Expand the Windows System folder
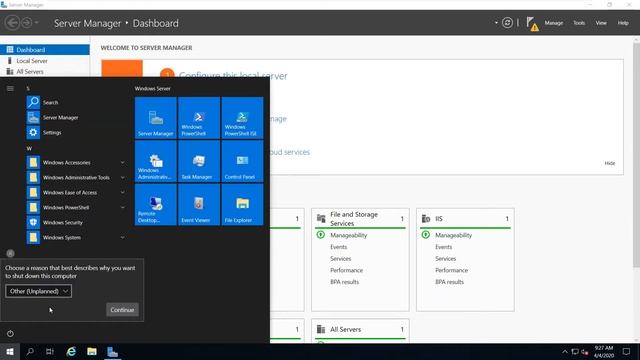The width and height of the screenshot is (640, 360). click(76, 238)
